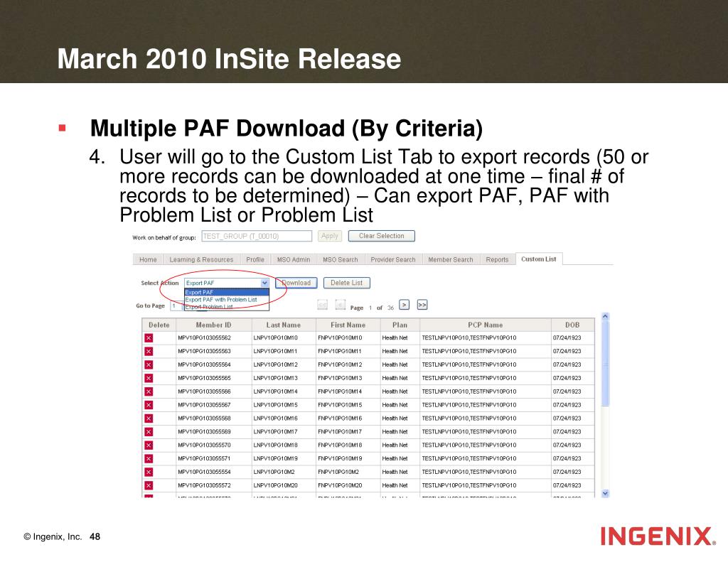This screenshot has height=562, width=728.
Task: Click the table scrollbar up arrow
Action: [605, 316]
